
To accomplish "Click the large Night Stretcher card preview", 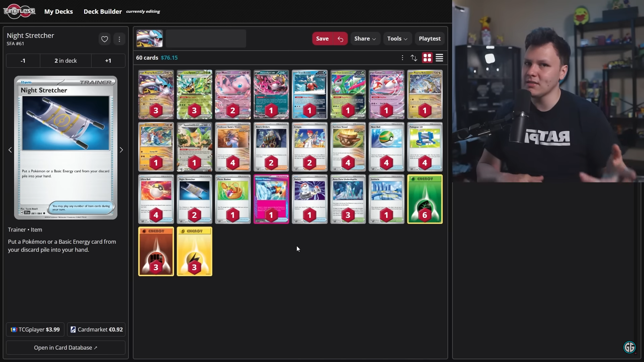I will coord(66,148).
